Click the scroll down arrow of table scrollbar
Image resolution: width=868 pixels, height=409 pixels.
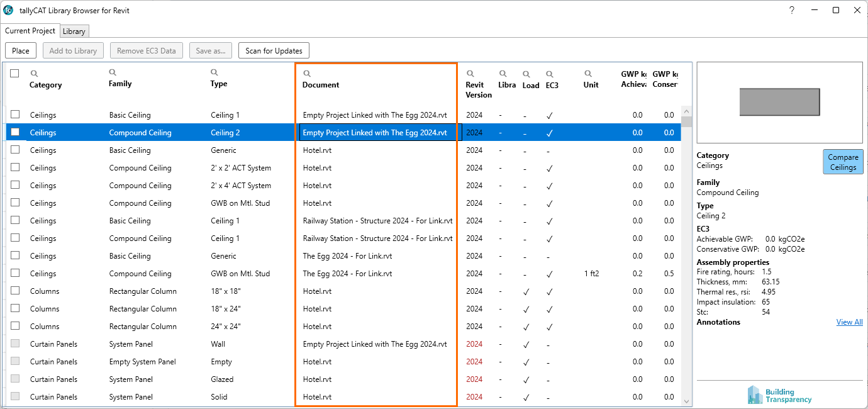pyautogui.click(x=686, y=400)
